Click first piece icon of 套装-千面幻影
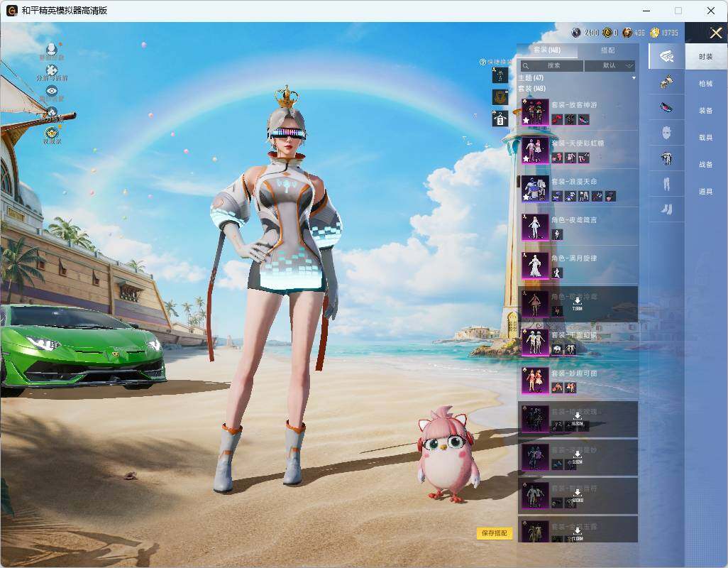This screenshot has height=568, width=728. tap(557, 350)
